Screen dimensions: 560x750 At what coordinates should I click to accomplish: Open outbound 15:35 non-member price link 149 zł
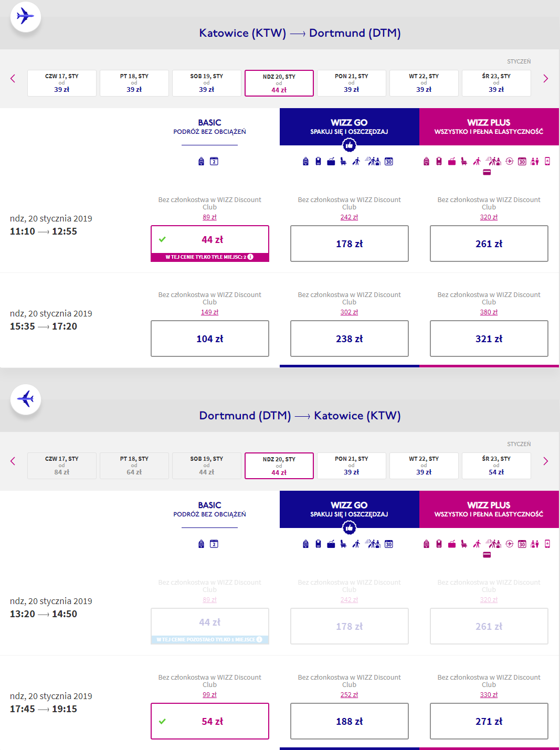pos(209,312)
